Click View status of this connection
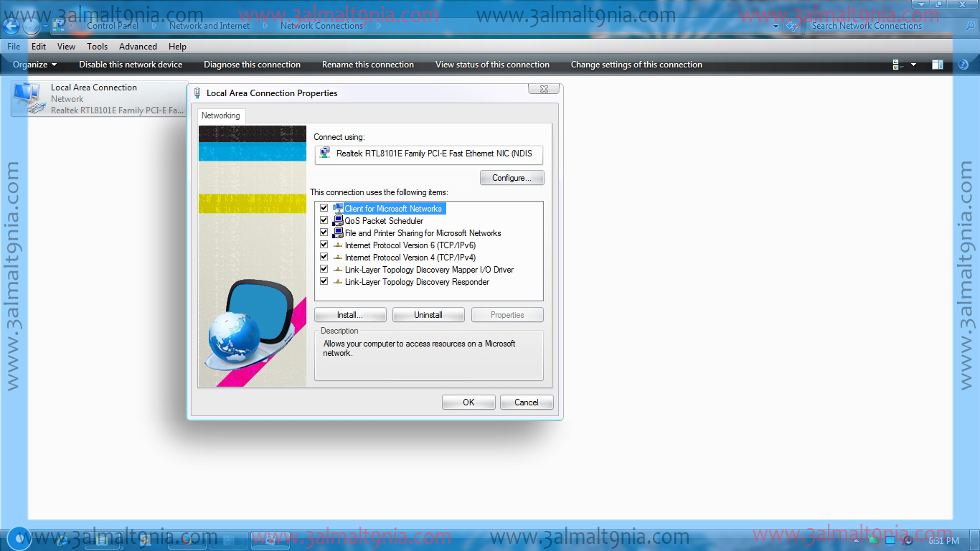Screen dimensions: 980x551 [492, 65]
